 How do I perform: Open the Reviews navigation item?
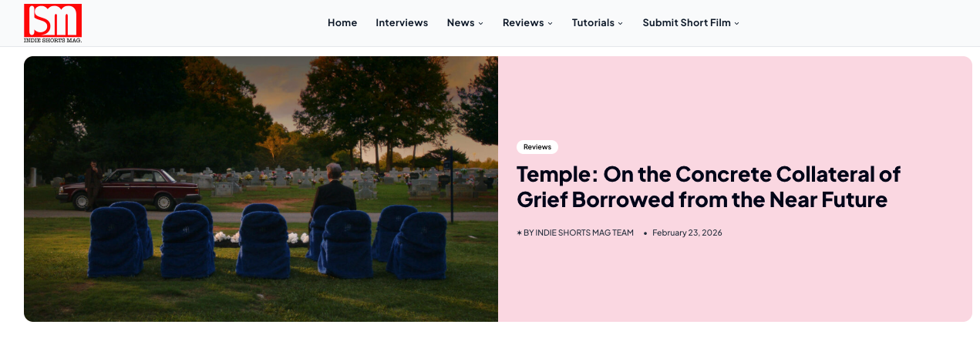tap(523, 22)
